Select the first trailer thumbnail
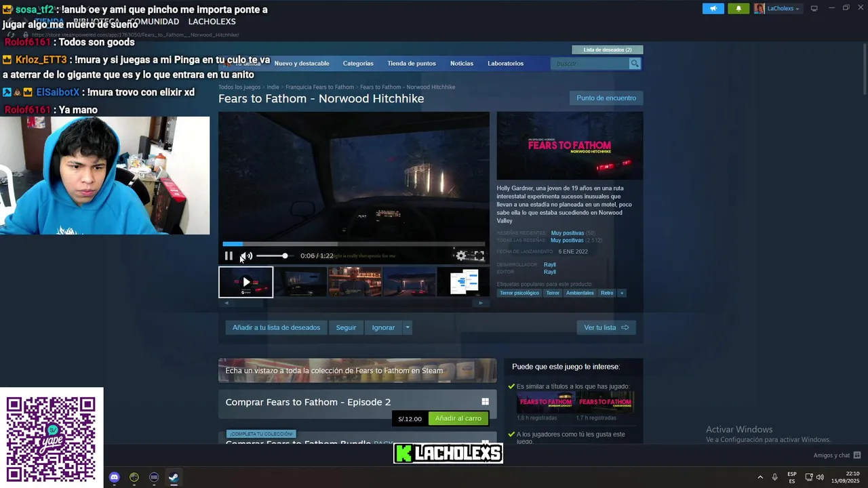 coord(245,282)
